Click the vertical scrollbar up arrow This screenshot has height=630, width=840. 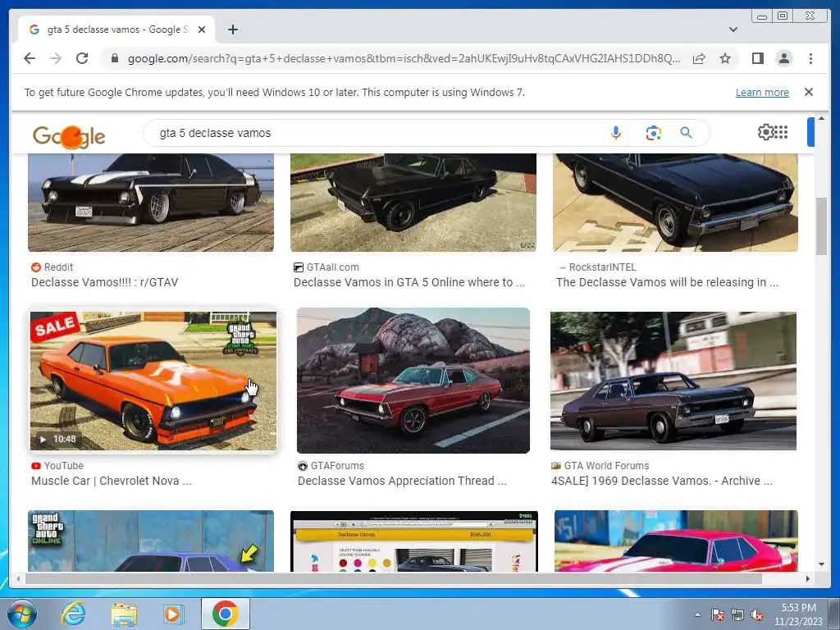click(x=821, y=118)
